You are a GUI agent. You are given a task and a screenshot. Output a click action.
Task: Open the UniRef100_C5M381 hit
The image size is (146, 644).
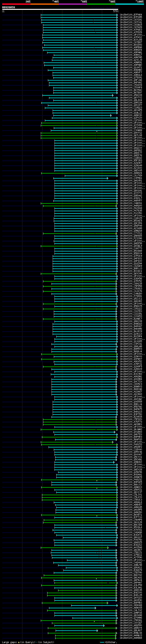(x=131, y=620)
